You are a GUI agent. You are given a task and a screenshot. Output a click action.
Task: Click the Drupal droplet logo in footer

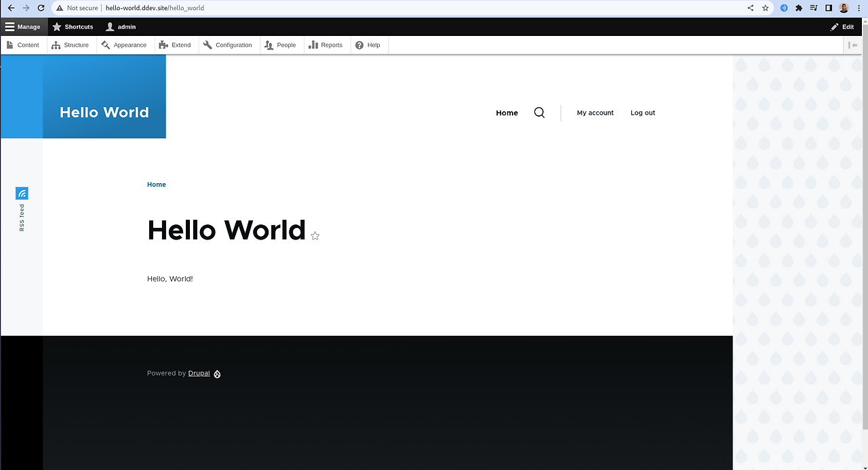[217, 374]
